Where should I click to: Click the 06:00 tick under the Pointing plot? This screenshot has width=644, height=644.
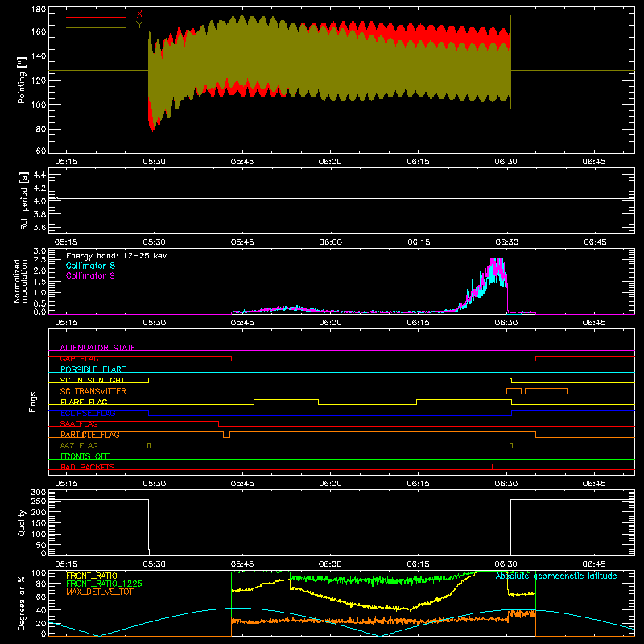pyautogui.click(x=330, y=162)
